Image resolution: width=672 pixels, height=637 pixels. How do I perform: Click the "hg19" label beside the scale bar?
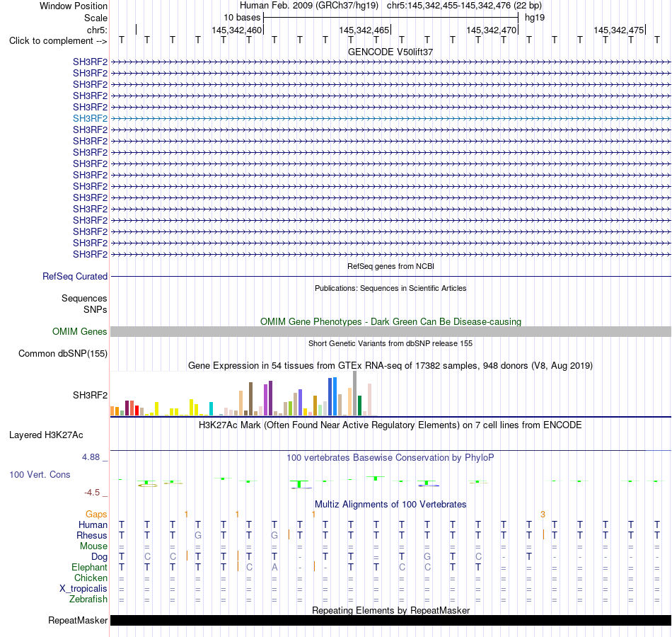[535, 18]
